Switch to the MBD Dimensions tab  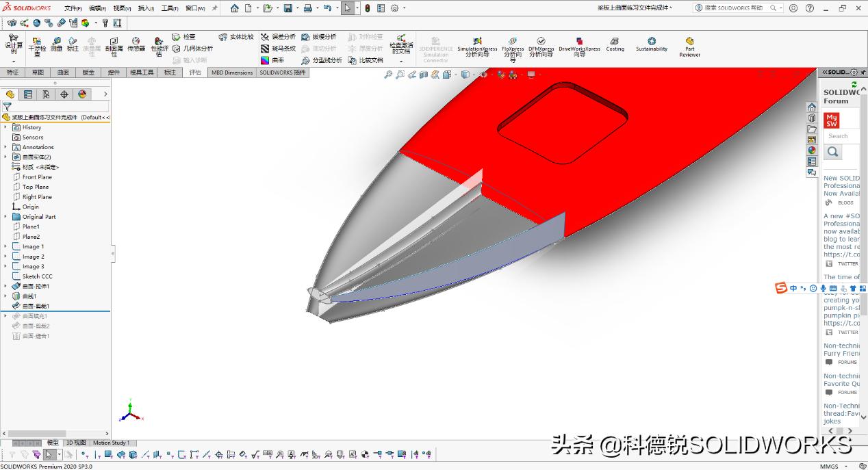(232, 73)
